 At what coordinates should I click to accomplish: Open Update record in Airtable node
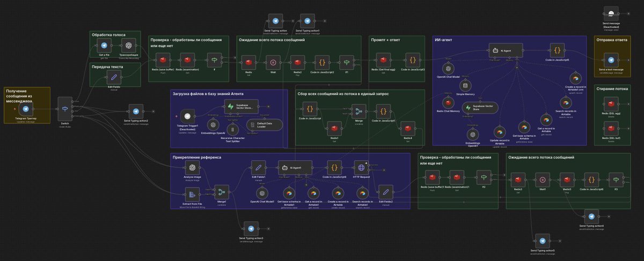(499, 132)
